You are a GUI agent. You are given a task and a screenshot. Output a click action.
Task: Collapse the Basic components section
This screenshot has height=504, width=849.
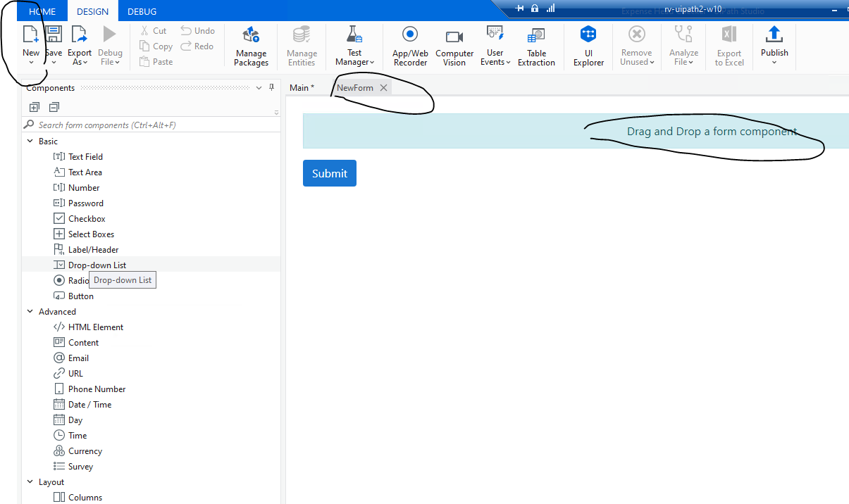[30, 141]
